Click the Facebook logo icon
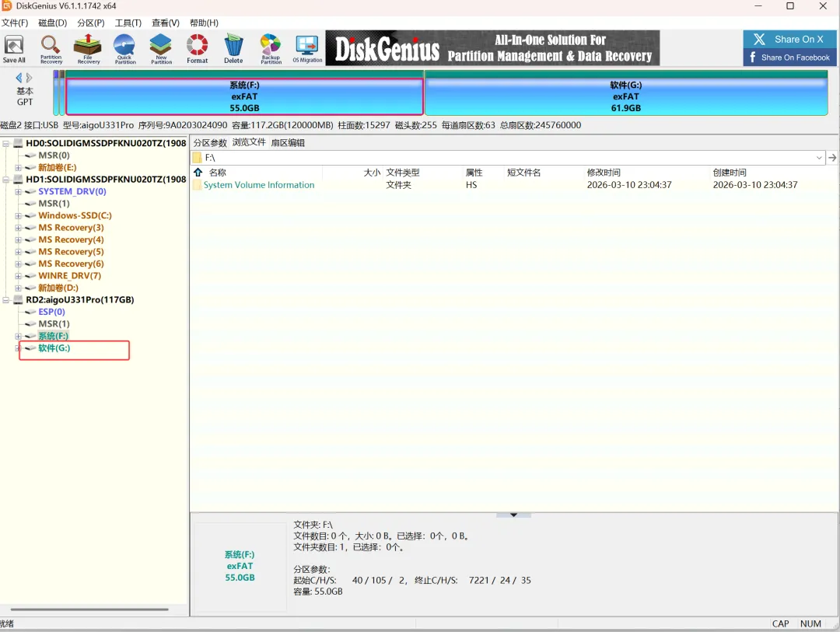Viewport: 840px width, 632px height. 753,58
